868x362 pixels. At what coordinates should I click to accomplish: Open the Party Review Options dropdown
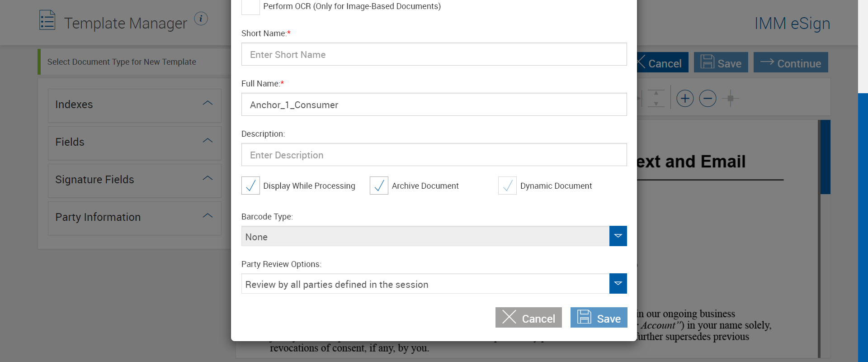618,284
